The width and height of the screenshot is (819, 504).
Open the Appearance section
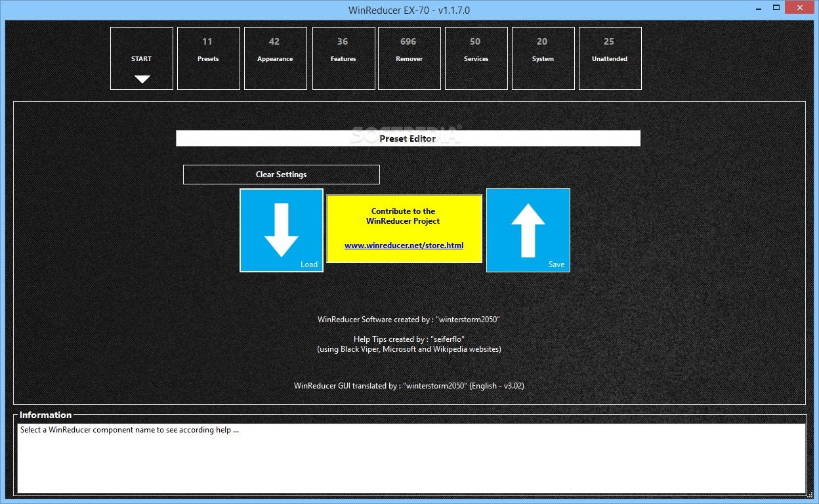click(276, 58)
